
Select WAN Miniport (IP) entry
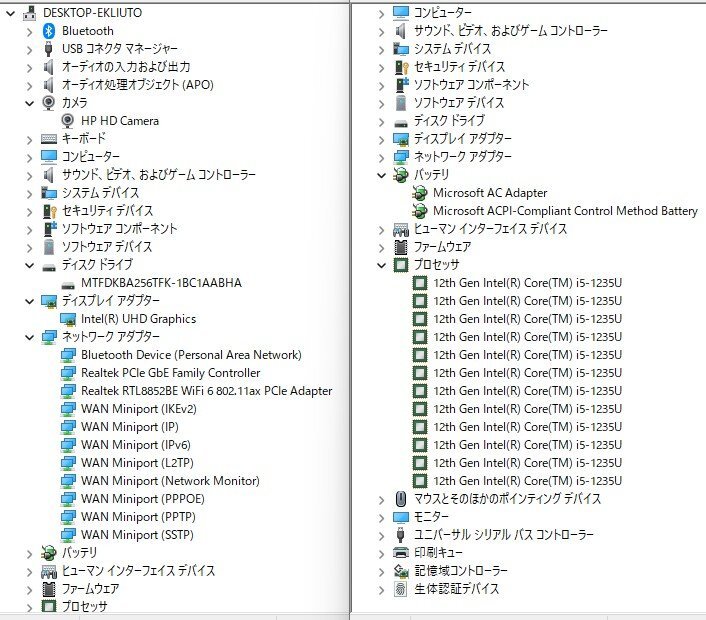[130, 427]
